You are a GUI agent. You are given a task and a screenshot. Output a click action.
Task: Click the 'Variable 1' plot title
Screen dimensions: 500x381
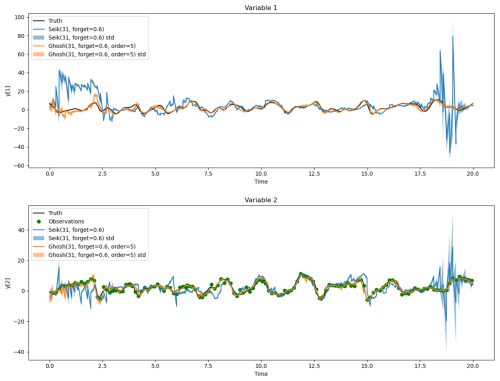[x=261, y=8]
